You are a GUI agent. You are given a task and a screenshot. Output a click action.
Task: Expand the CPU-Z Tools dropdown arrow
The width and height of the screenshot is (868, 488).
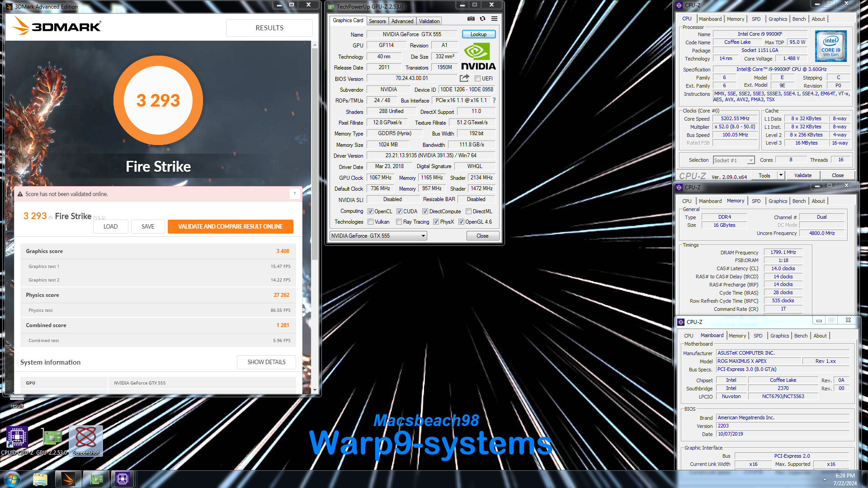tap(780, 175)
